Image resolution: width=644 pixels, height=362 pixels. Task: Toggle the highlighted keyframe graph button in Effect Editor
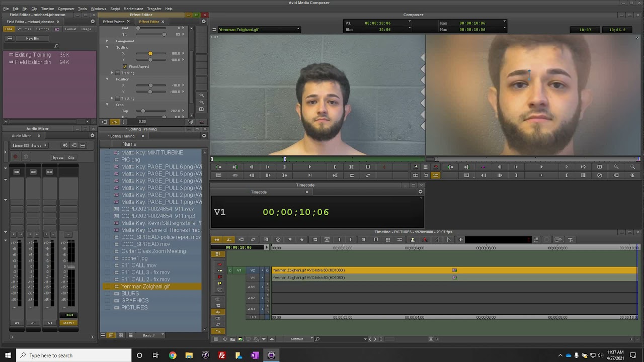click(x=114, y=122)
